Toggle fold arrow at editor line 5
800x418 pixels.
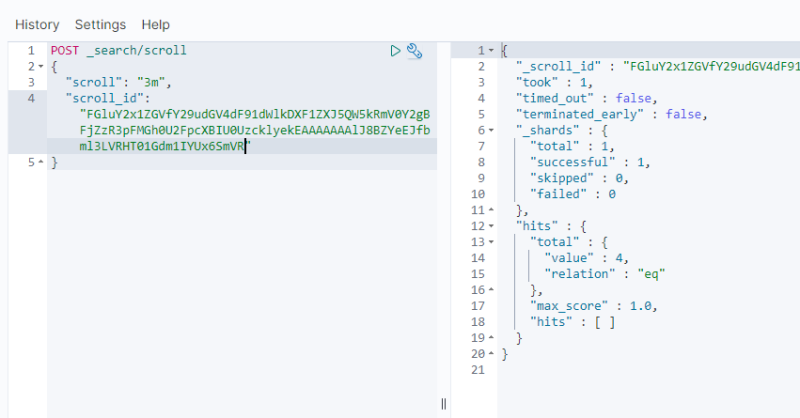point(41,162)
